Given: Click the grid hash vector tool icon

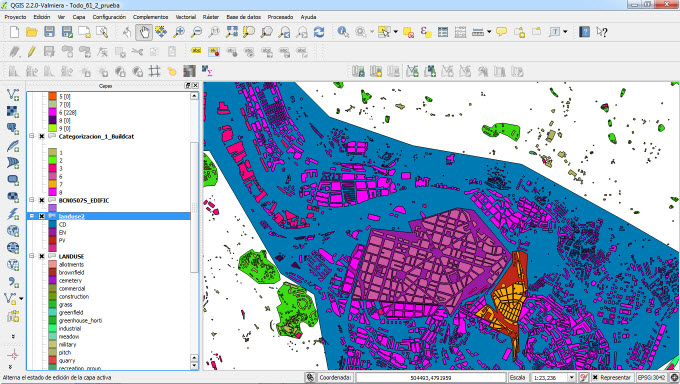Looking at the screenshot, I should tap(154, 71).
